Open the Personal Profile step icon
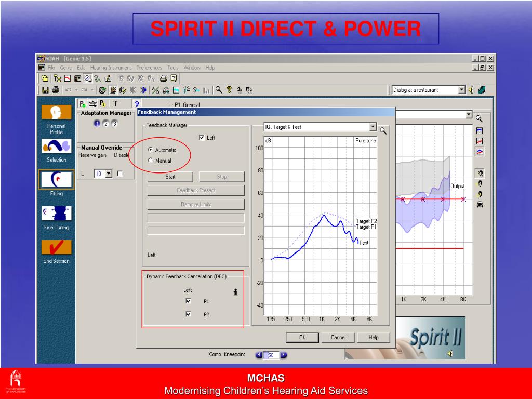This screenshot has height=399, width=532. coord(56,112)
